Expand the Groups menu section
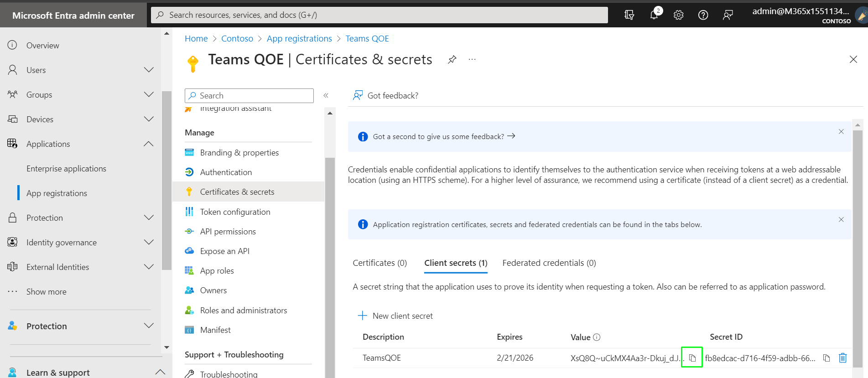This screenshot has height=378, width=868. (149, 94)
